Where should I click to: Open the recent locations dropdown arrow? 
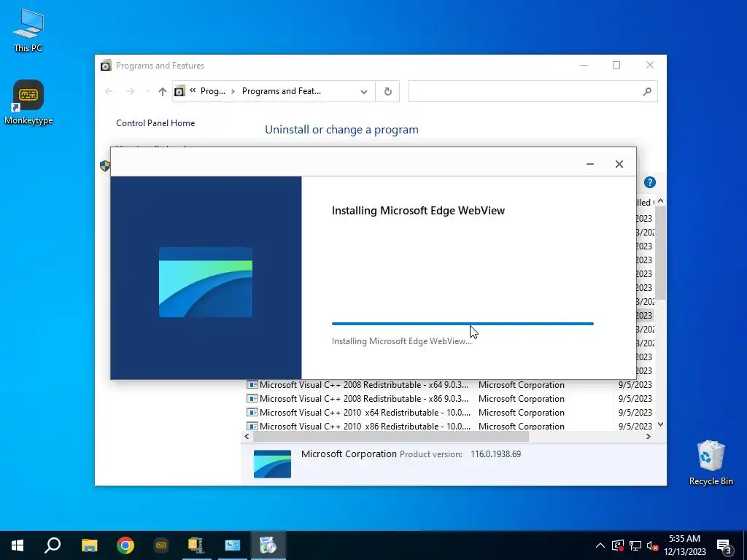click(x=147, y=91)
